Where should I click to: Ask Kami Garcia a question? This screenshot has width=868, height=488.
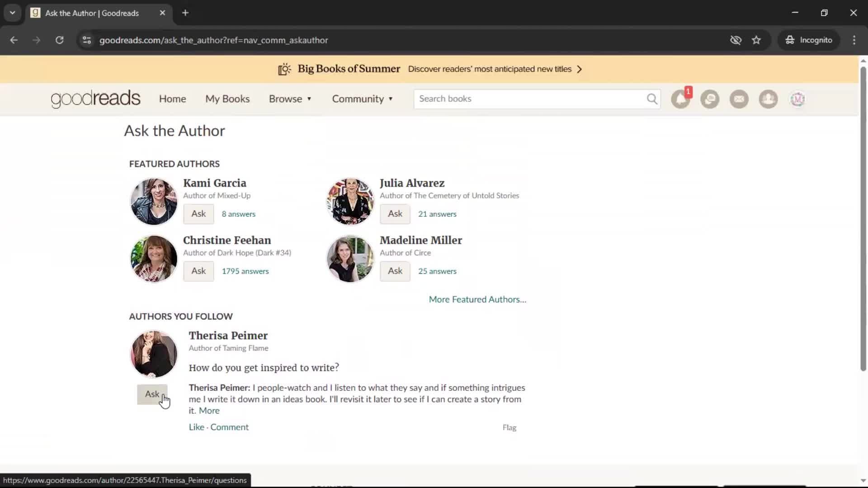198,214
